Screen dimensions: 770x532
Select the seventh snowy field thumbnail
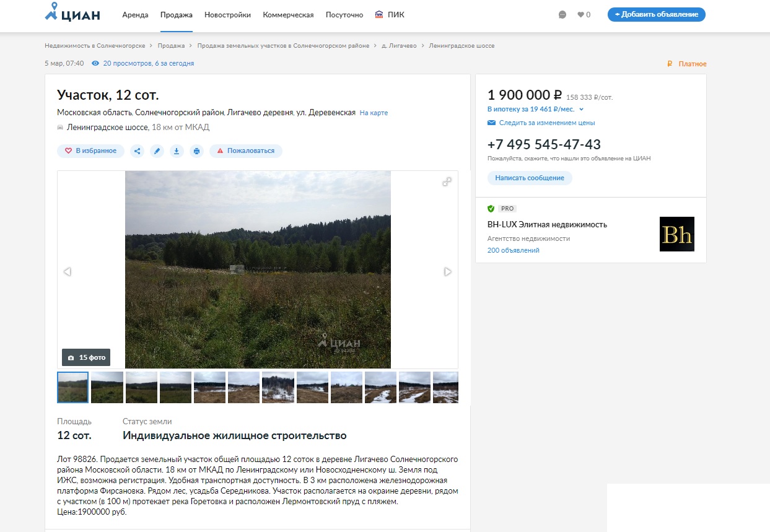tap(278, 388)
